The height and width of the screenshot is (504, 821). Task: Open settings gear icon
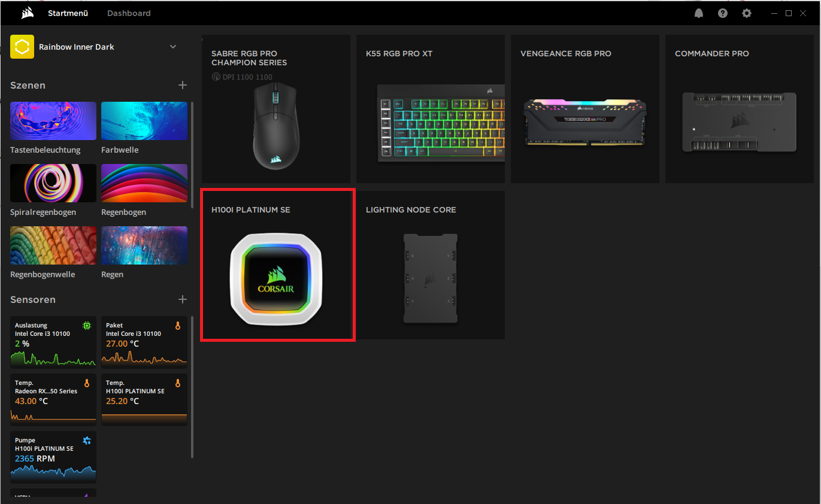(747, 13)
